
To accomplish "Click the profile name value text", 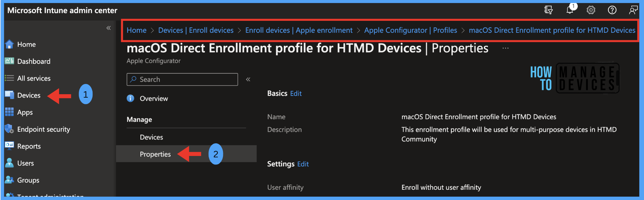I will (x=479, y=117).
